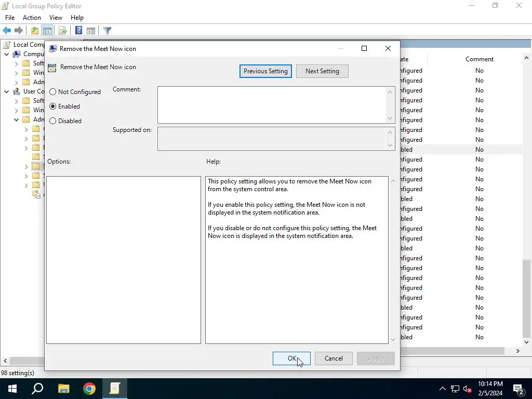Screen dimensions: 532x399
Task: Expand the Win folder under User Configuration
Action: [16, 110]
